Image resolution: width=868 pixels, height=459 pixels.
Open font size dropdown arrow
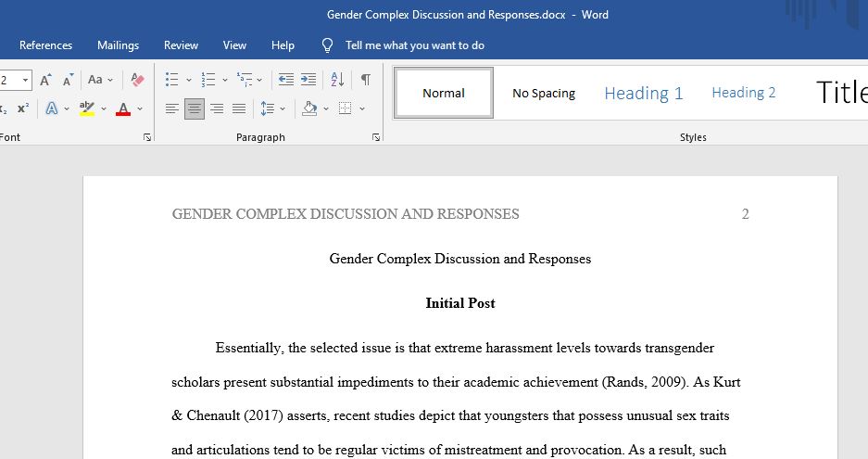point(25,81)
